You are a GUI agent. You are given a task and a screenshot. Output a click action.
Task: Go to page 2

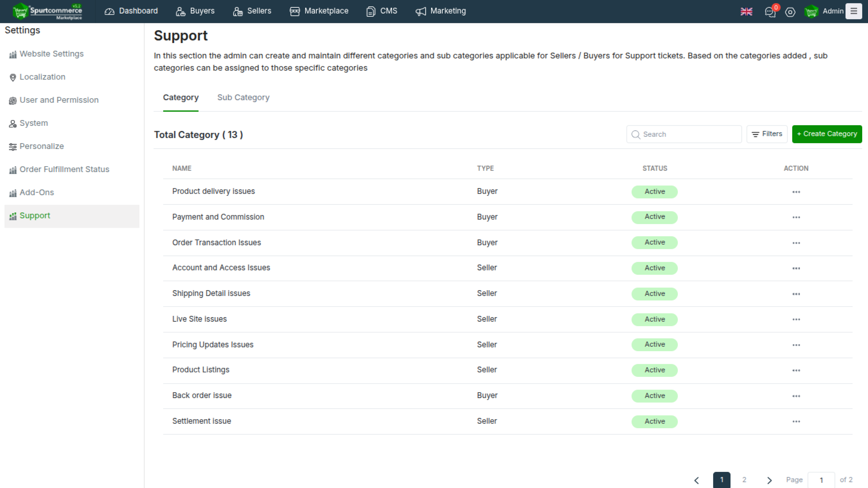pyautogui.click(x=744, y=480)
